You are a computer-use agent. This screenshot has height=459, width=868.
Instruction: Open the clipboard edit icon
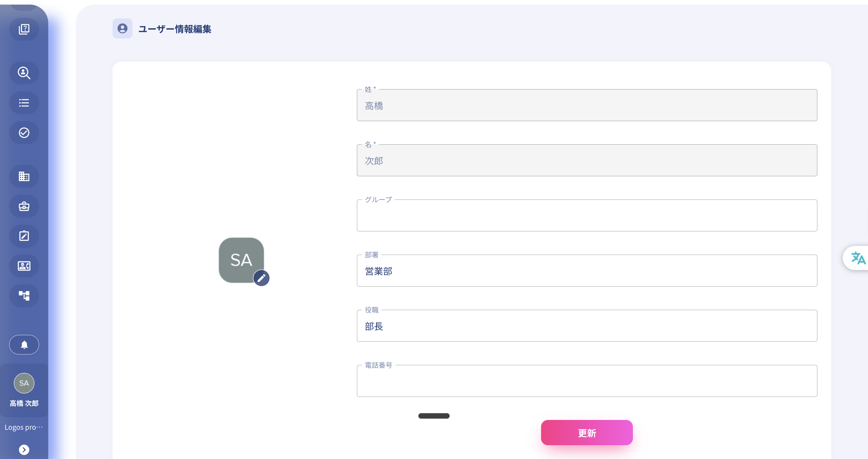tap(24, 236)
